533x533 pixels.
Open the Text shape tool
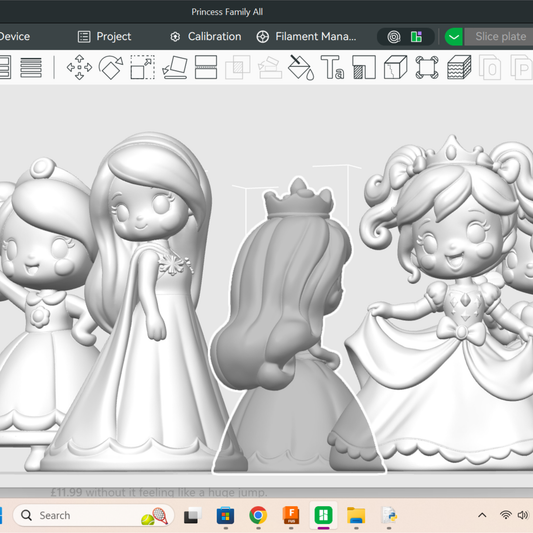tap(332, 67)
